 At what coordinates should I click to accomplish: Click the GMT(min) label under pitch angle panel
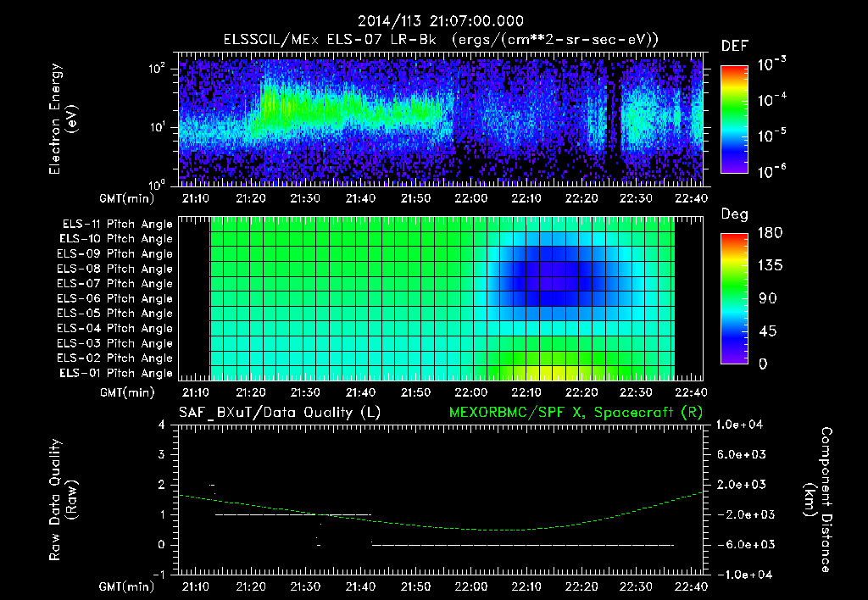tap(127, 392)
